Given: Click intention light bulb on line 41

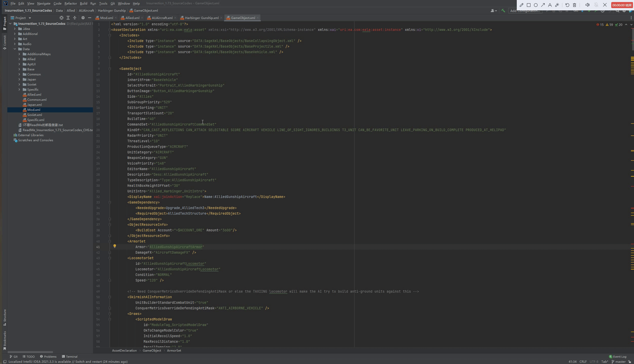Looking at the screenshot, I should [114, 246].
